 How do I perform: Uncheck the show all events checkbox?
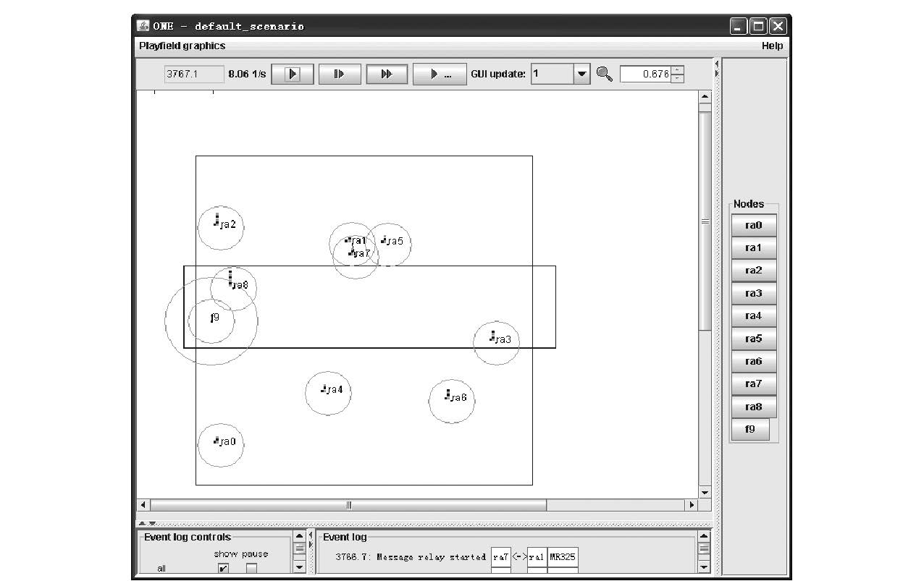click(x=223, y=569)
